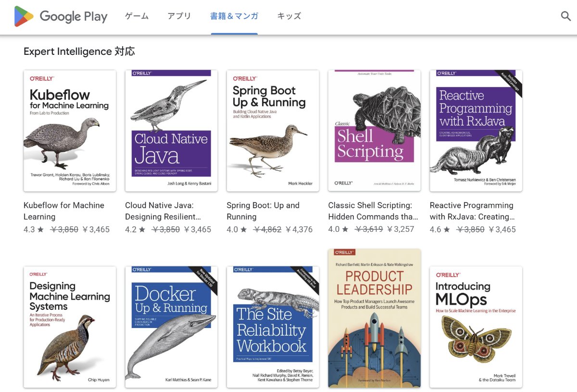This screenshot has height=392, width=577.
Task: Open Designing Machine Learning Systems cover
Action: [70, 327]
